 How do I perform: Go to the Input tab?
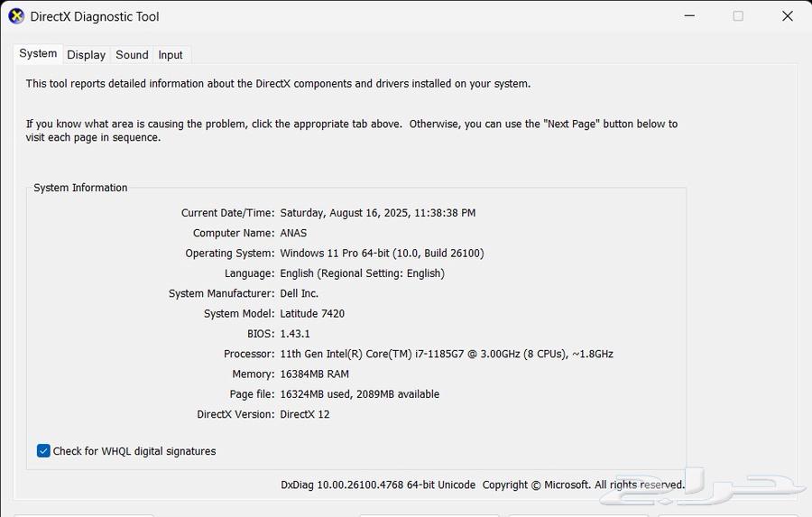(x=171, y=55)
